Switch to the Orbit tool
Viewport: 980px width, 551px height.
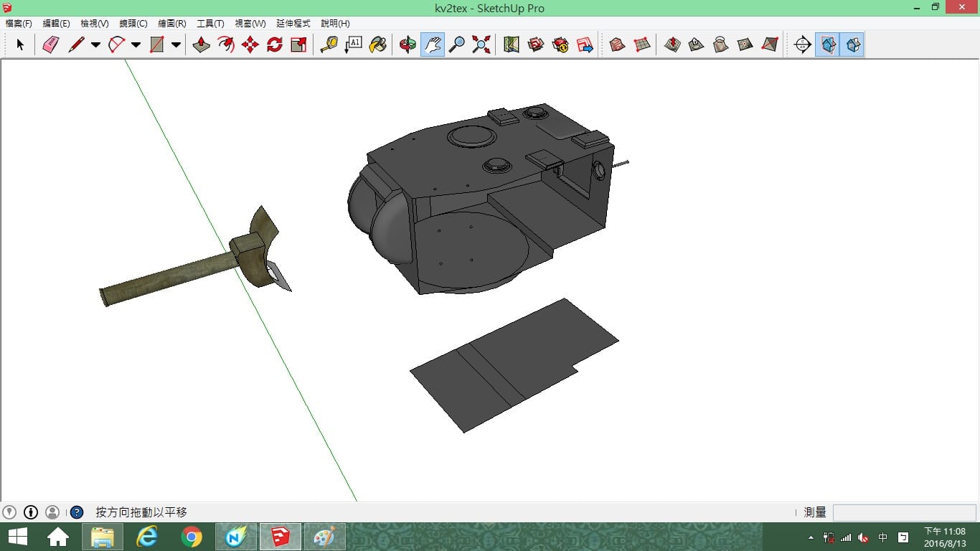(x=407, y=44)
